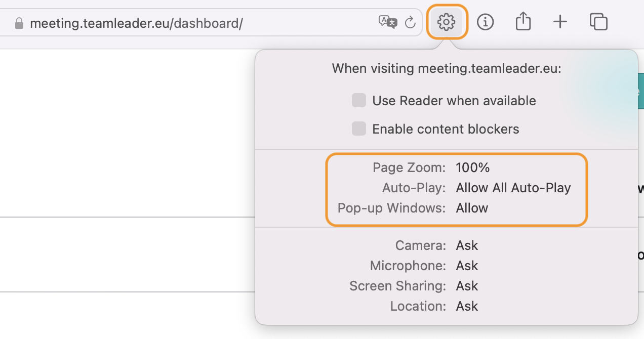The width and height of the screenshot is (644, 339).
Task: Click the Enable content blockers label
Action: pos(446,129)
